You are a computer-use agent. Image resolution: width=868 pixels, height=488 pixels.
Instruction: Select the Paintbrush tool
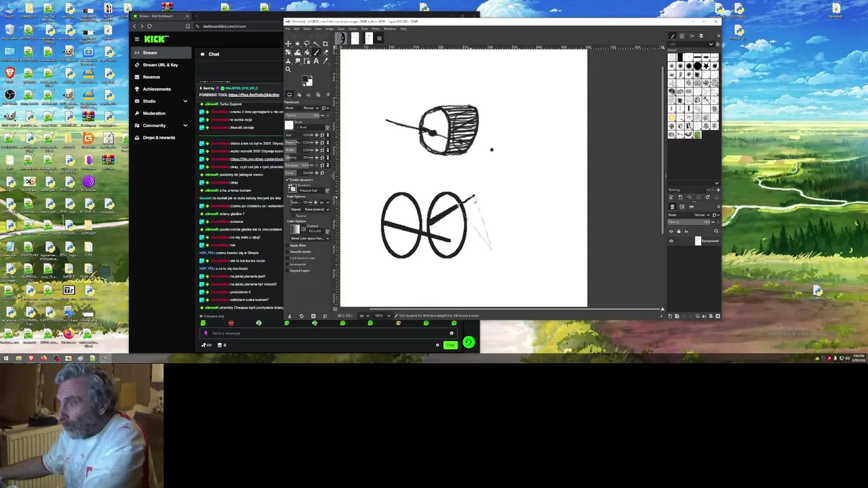(x=316, y=52)
